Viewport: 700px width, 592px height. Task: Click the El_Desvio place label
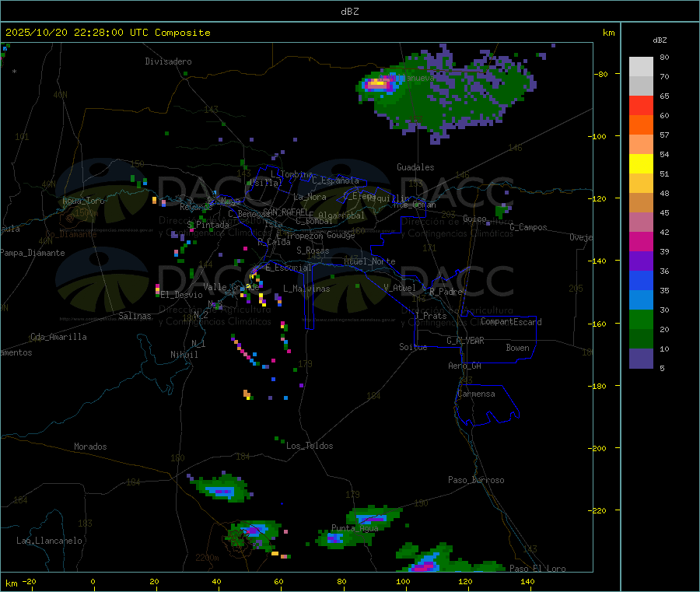182,295
